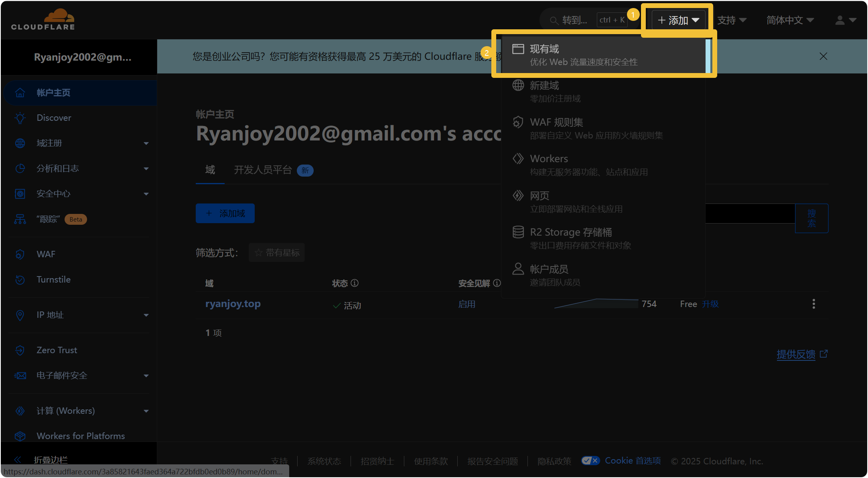
Task: Switch to the 开发人员平台 tab
Action: pos(263,170)
